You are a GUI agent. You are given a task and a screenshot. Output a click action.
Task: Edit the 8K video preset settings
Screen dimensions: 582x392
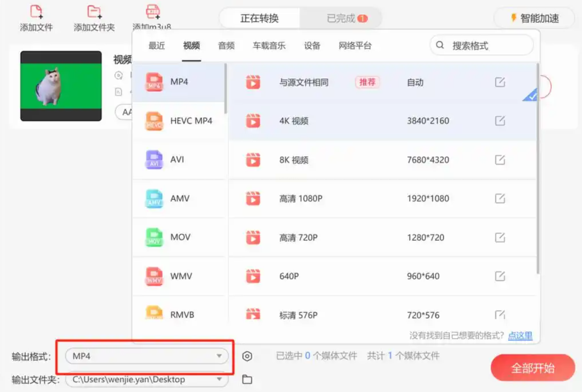coord(500,160)
